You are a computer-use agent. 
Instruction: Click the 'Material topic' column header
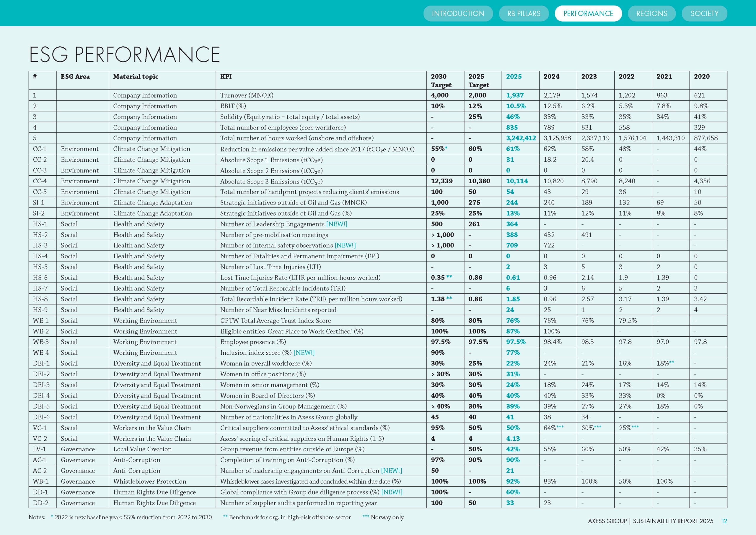(136, 77)
